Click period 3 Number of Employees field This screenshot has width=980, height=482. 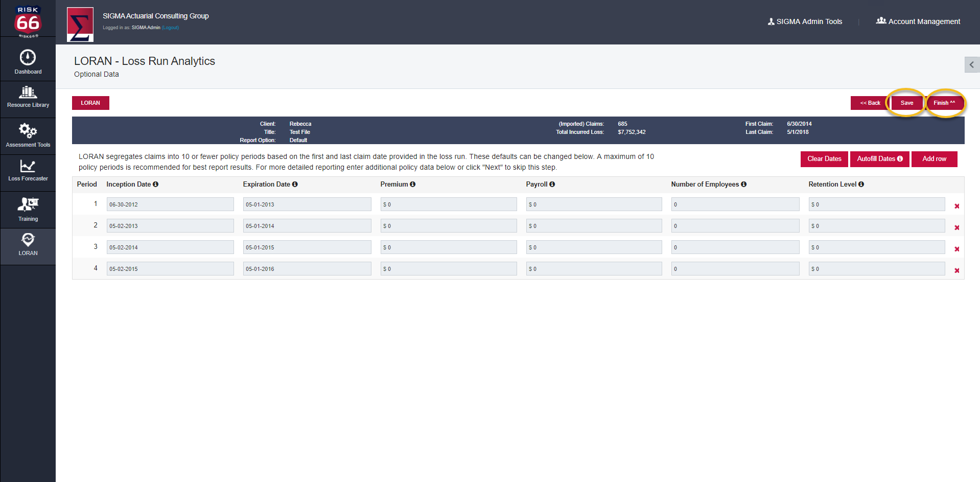(x=735, y=247)
